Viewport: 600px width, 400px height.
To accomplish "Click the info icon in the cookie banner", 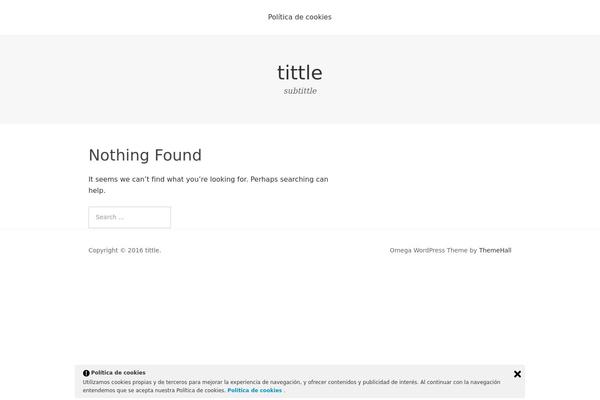I will [86, 373].
